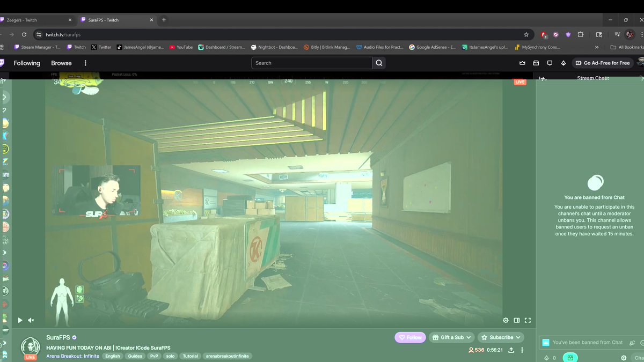Click the Follow button
The width and height of the screenshot is (644, 362).
pyautogui.click(x=410, y=337)
